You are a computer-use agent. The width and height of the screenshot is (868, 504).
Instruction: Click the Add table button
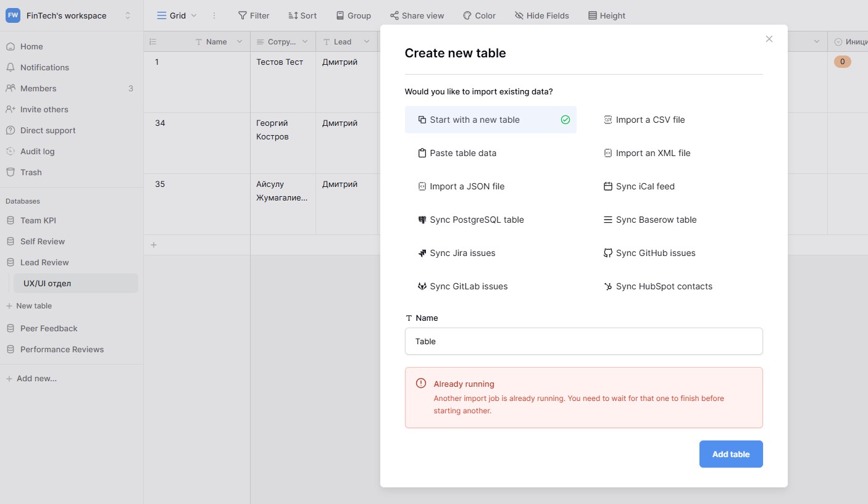pos(731,454)
